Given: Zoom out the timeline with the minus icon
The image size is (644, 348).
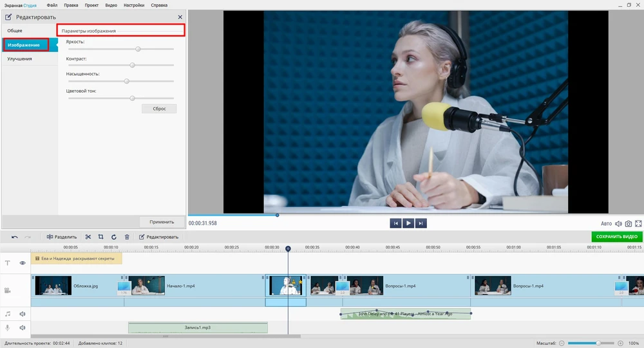Looking at the screenshot, I should 562,343.
